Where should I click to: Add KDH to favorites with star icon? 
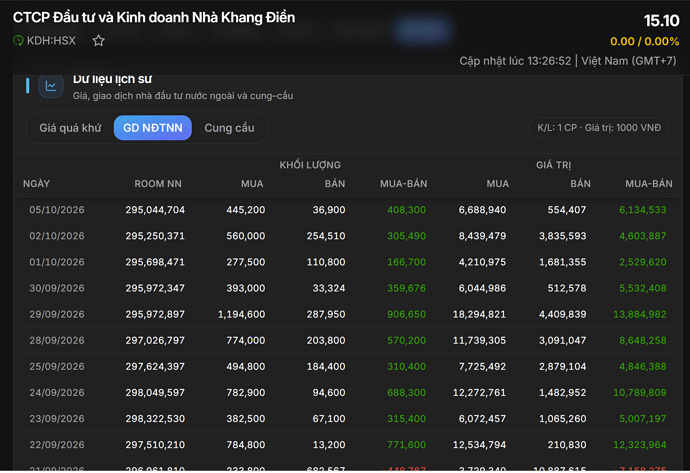[x=99, y=41]
